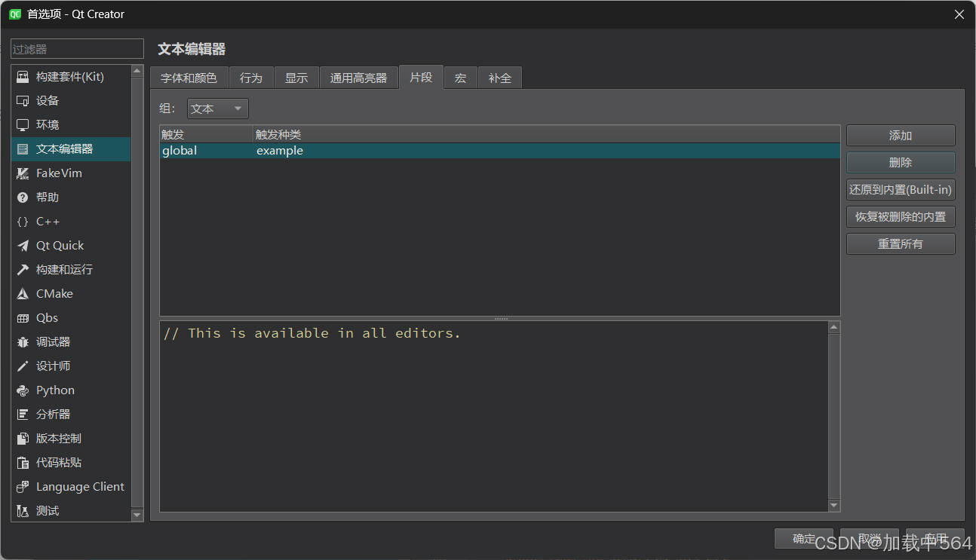Screen dimensions: 976x560
Task: Select the CMake triangle icon
Action: click(23, 294)
